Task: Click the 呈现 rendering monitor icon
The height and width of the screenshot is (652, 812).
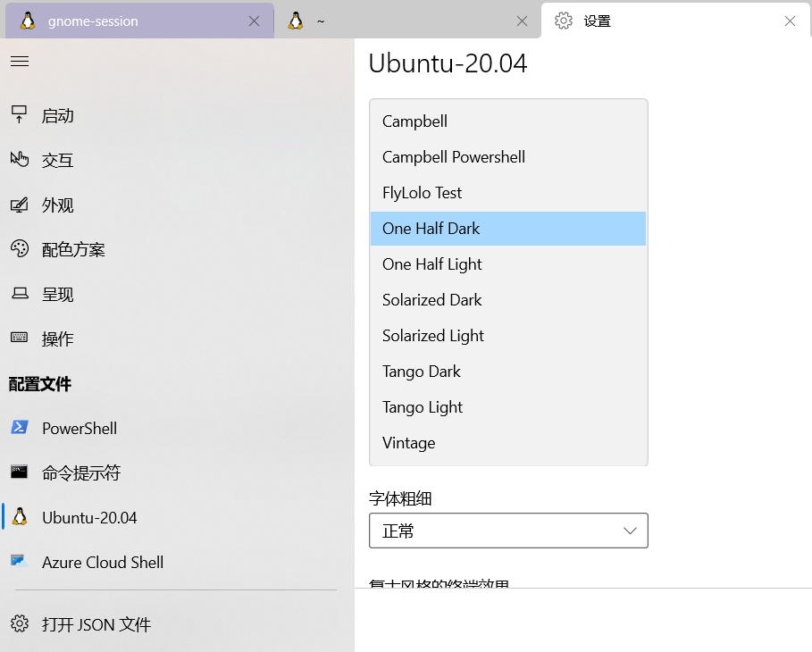Action: point(20,294)
